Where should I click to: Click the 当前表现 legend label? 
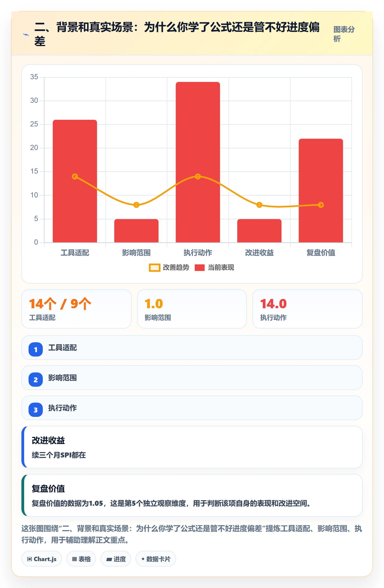(x=221, y=268)
